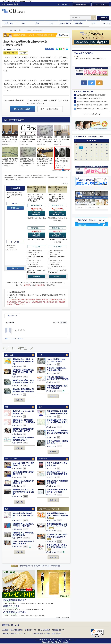Click the 詳細検索 button
This screenshot has height=644, width=111.
103,18
